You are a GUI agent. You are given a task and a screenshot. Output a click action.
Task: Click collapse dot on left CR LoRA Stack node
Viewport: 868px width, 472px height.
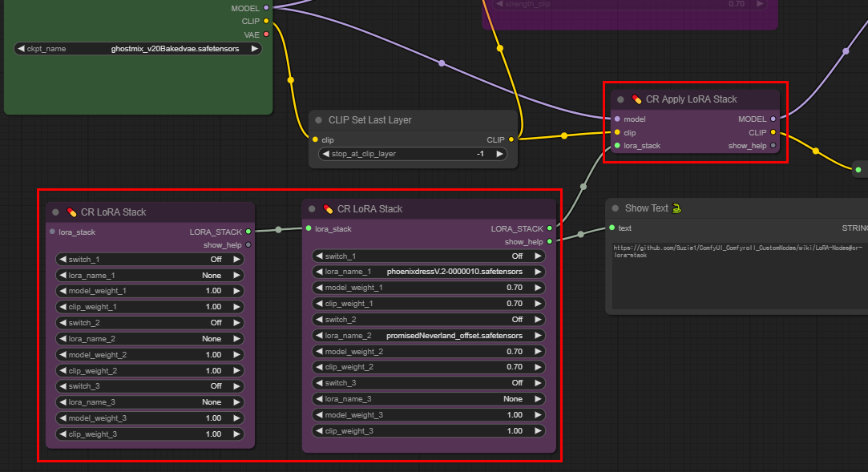pyautogui.click(x=55, y=212)
